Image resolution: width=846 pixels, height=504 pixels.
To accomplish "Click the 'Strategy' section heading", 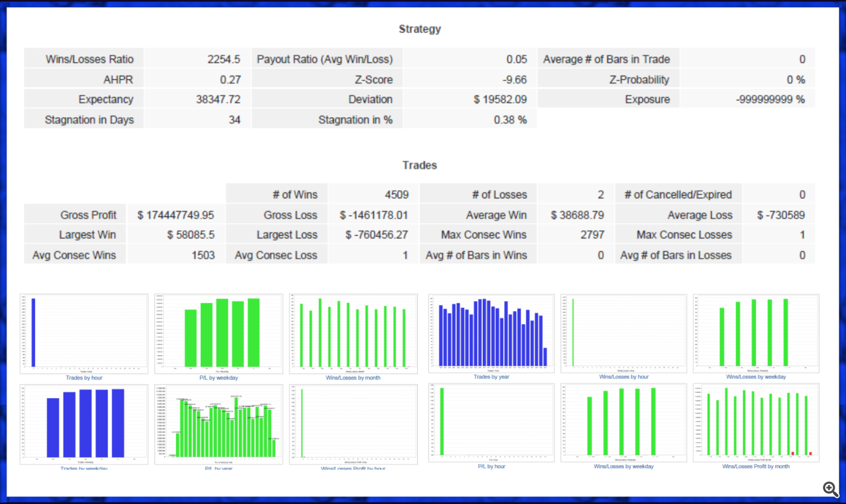I will point(420,29).
